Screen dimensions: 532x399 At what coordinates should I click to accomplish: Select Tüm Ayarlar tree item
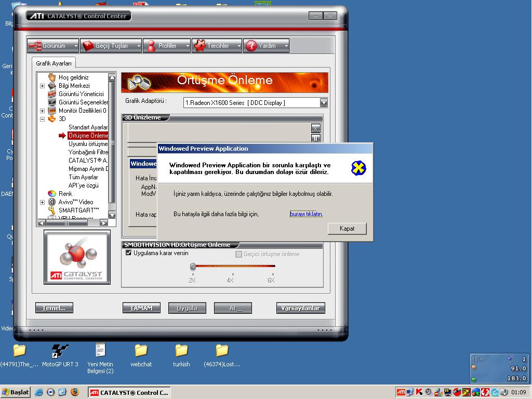click(x=83, y=177)
